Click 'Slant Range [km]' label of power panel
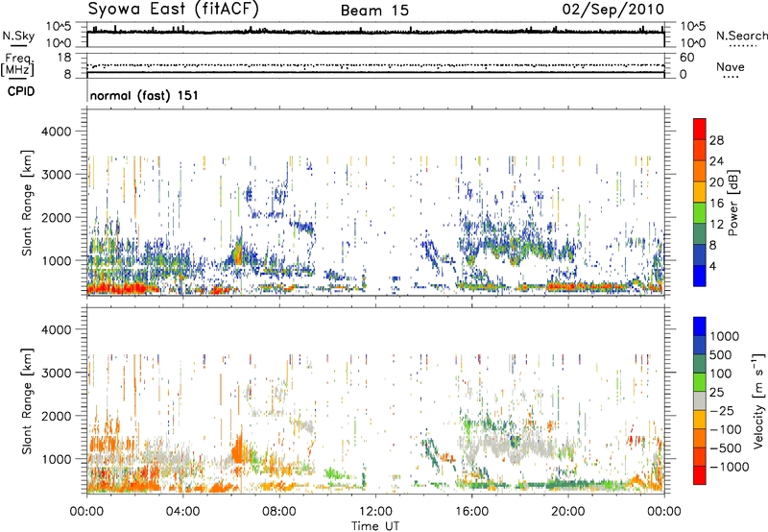This screenshot has height=532, width=768. click(x=27, y=203)
